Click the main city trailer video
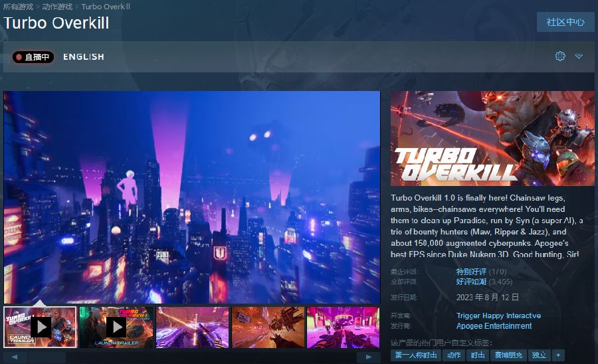This screenshot has width=598, height=364. point(192,197)
